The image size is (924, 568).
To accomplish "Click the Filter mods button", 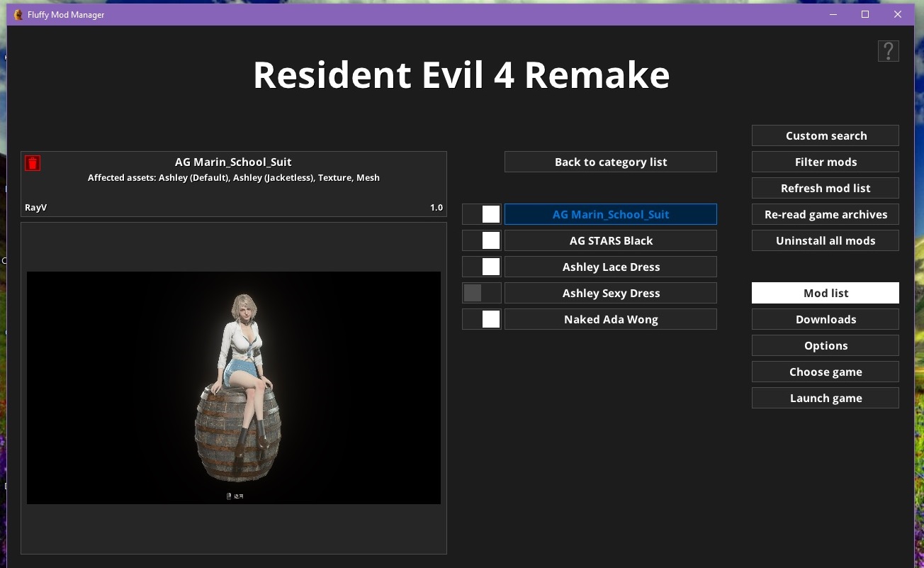I will [x=826, y=162].
